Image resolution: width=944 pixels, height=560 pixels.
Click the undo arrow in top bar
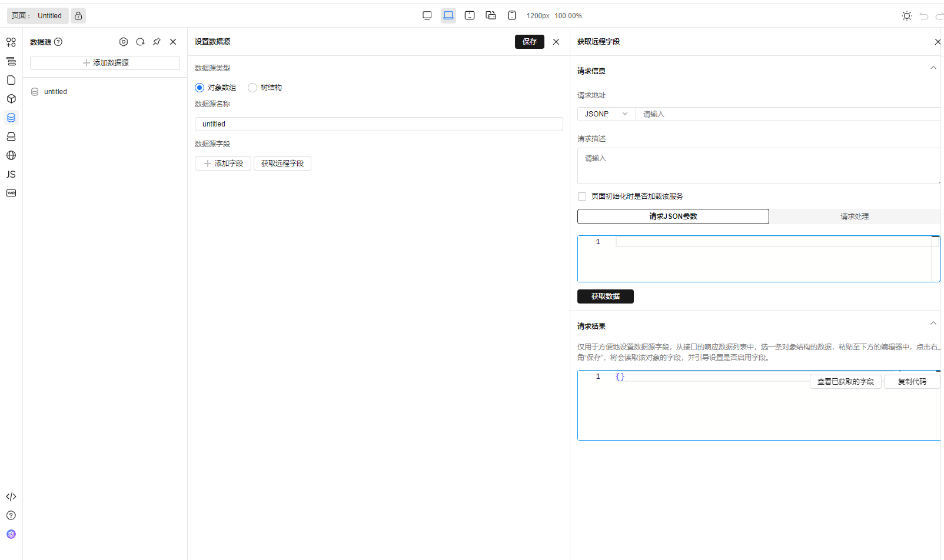[924, 16]
